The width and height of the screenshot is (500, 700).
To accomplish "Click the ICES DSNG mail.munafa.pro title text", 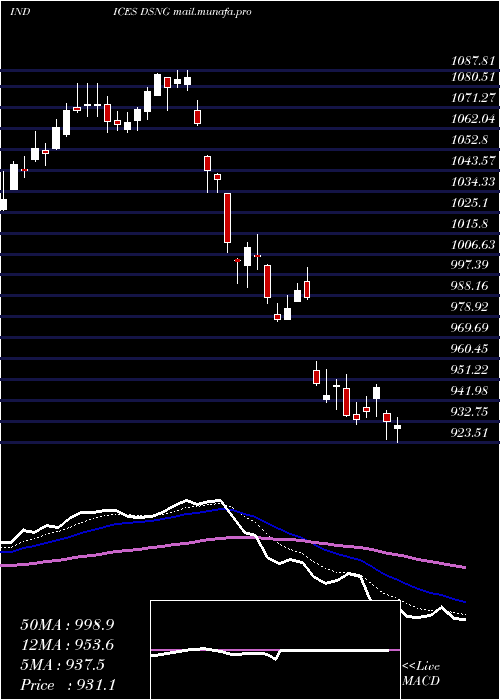I will 182,12.
